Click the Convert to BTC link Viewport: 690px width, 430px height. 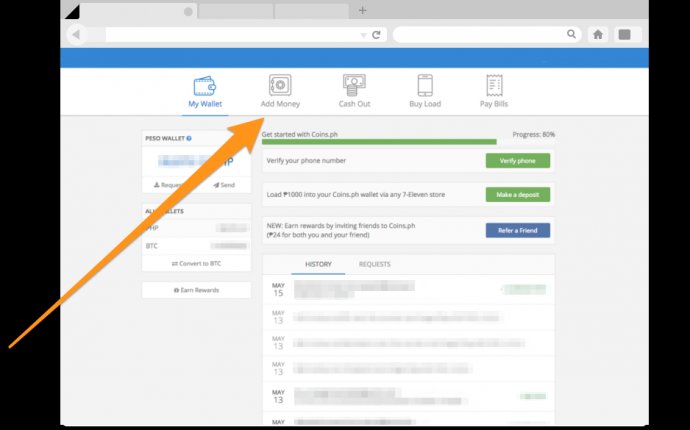click(196, 263)
